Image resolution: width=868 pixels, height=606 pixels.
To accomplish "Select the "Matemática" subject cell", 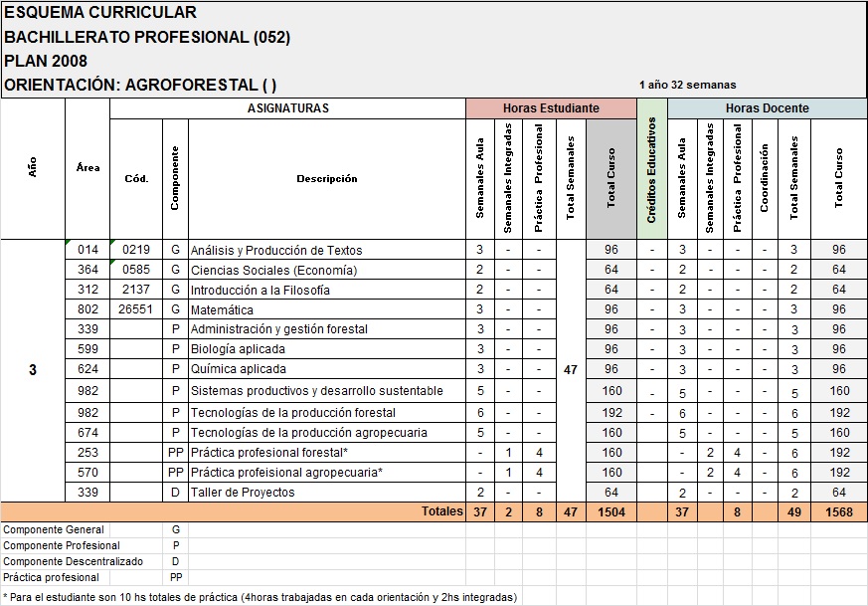I will point(226,309).
